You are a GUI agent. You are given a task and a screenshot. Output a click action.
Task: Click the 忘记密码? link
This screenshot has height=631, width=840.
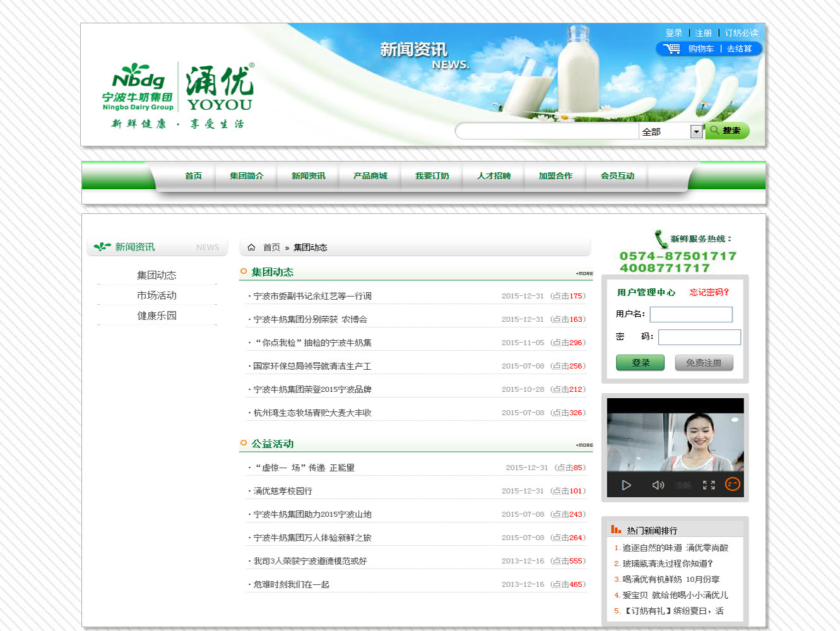(x=709, y=292)
